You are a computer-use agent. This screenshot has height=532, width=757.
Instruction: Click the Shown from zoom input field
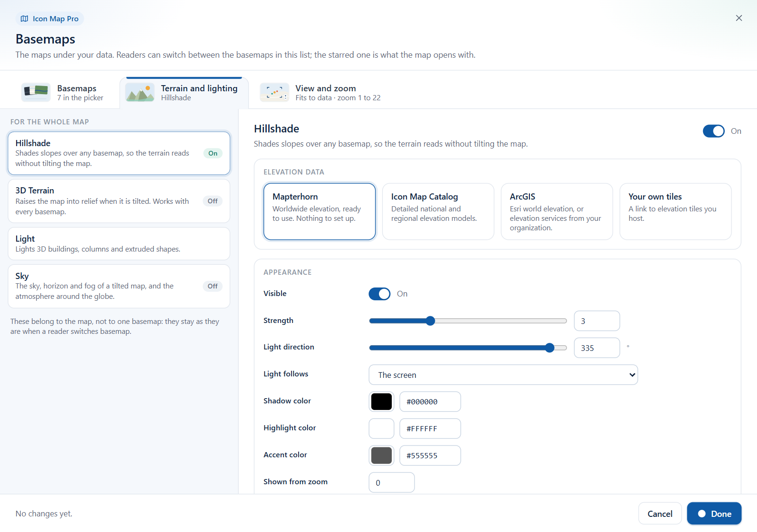point(392,482)
